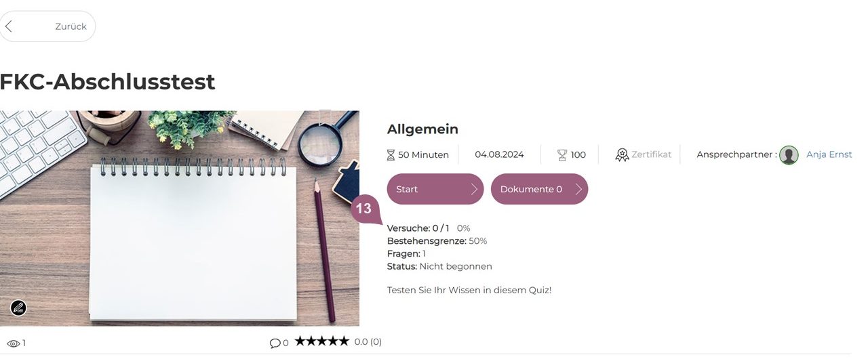Rate the test with the first star
The width and height of the screenshot is (868, 361).
[x=300, y=341]
